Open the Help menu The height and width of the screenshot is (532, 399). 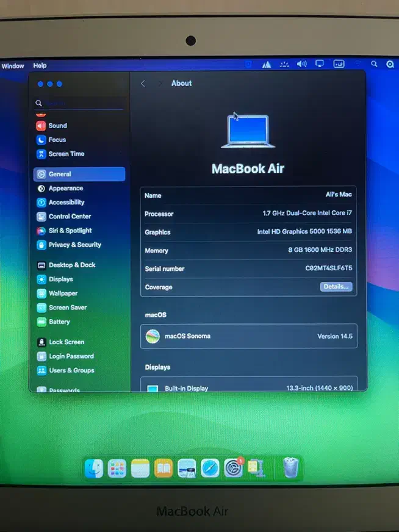click(x=40, y=65)
